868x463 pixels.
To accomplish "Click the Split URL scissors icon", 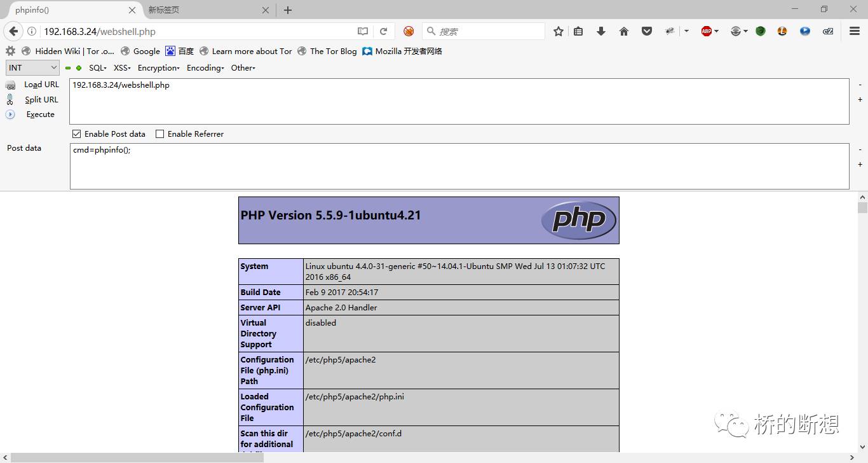I will tap(10, 99).
